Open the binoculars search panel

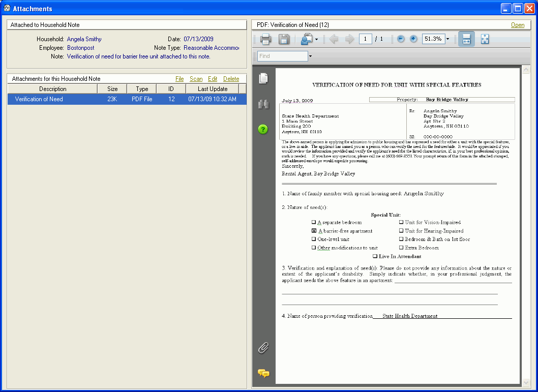[263, 104]
